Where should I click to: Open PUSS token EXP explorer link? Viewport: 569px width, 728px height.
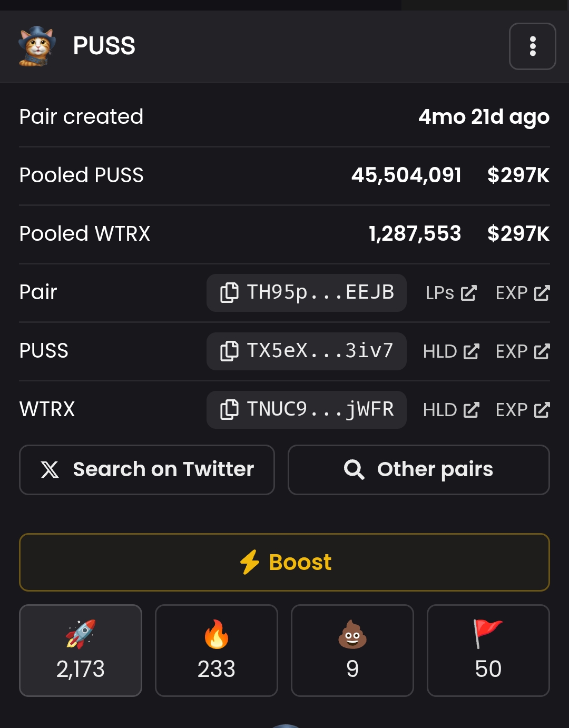pyautogui.click(x=522, y=351)
